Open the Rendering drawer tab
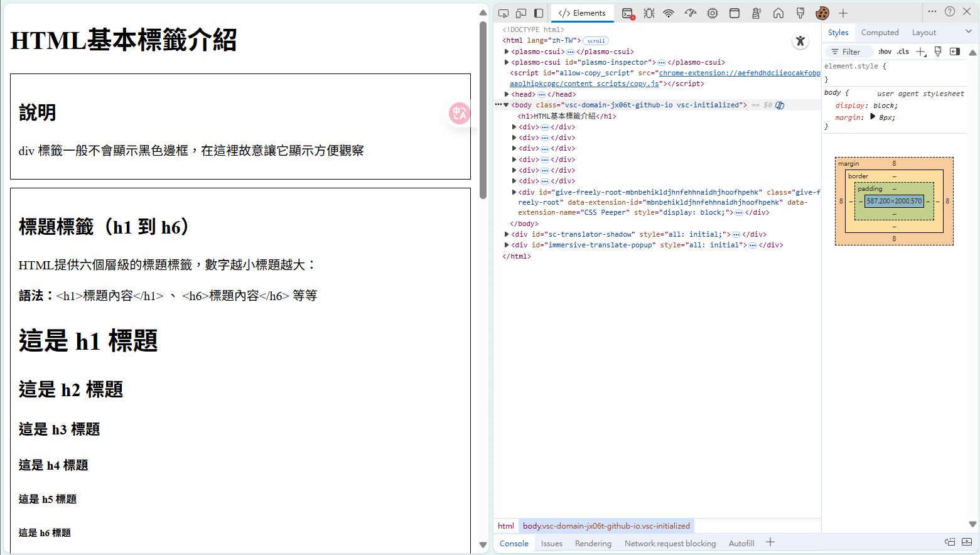 pyautogui.click(x=593, y=544)
